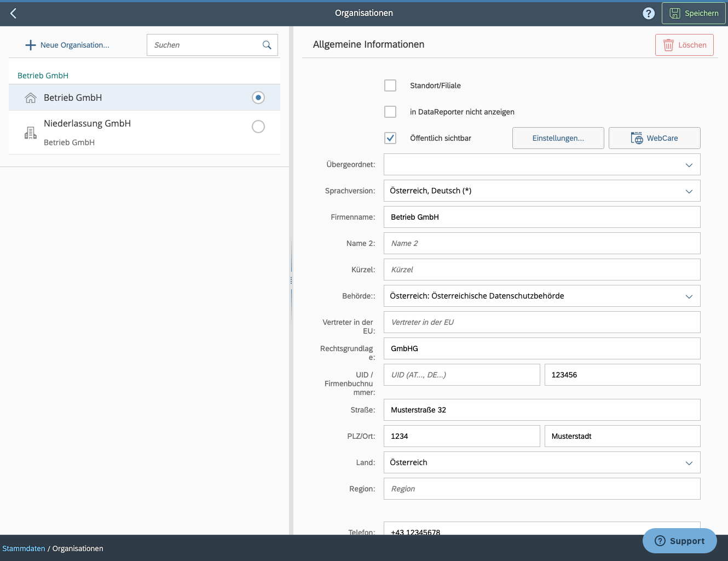728x561 pixels.
Task: Click the back arrow in the title bar
Action: pos(13,13)
